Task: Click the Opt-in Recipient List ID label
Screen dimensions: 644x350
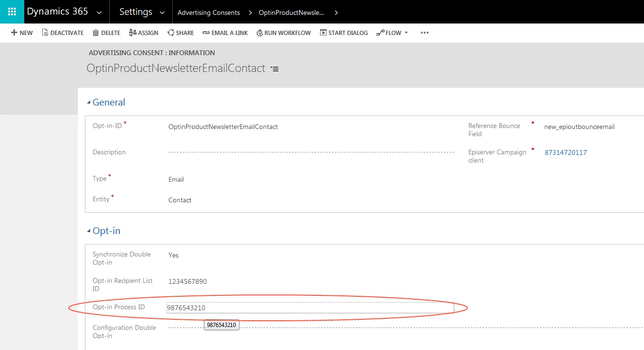Action: tap(122, 285)
